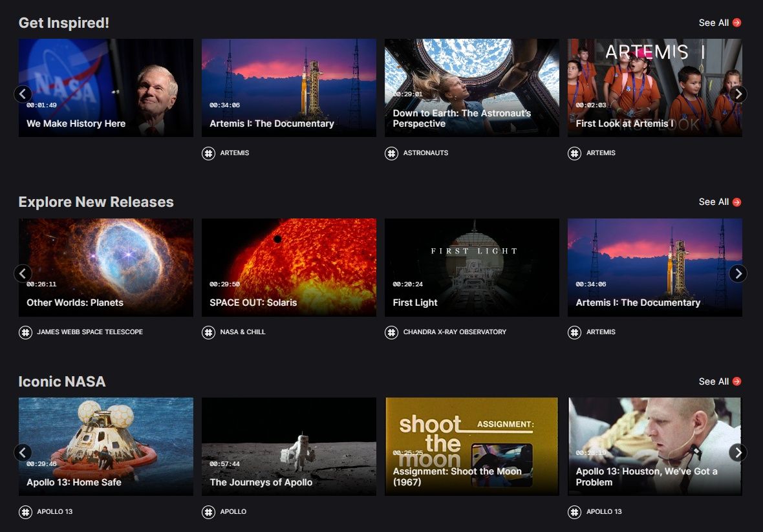
Task: Play We Make History Here video
Action: click(105, 87)
